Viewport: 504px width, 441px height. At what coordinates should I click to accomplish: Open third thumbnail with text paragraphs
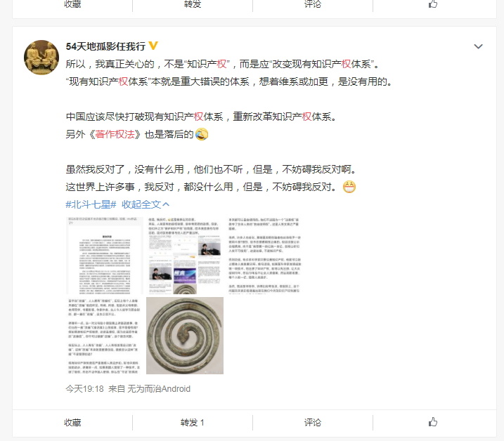click(x=264, y=256)
